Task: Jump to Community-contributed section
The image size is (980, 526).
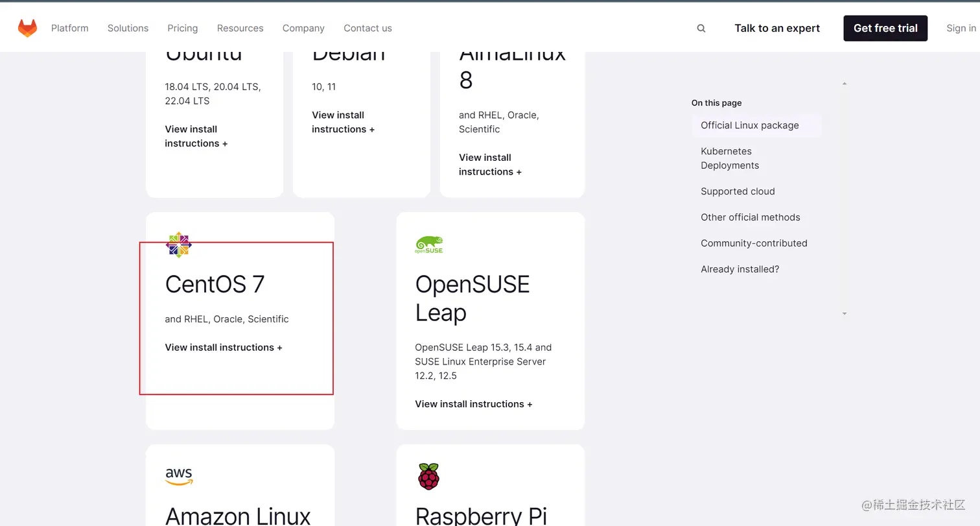Action: (x=754, y=243)
